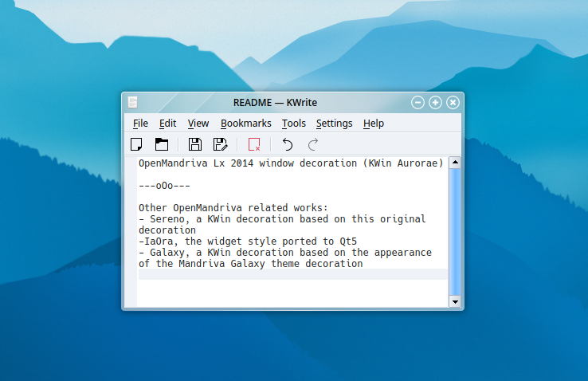Image resolution: width=588 pixels, height=381 pixels.
Task: Open the Settings menu
Action: (x=334, y=124)
